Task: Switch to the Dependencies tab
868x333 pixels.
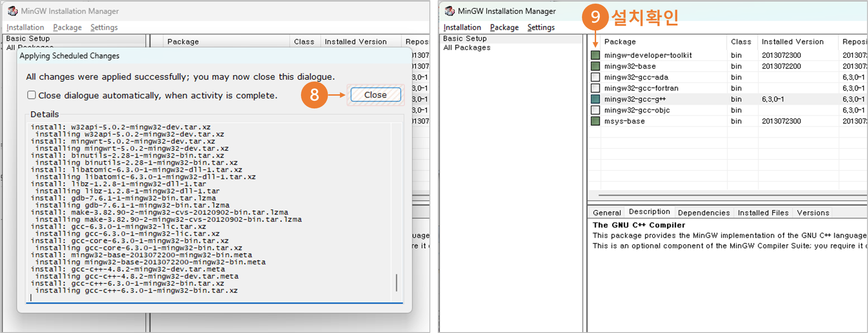Action: [x=704, y=213]
